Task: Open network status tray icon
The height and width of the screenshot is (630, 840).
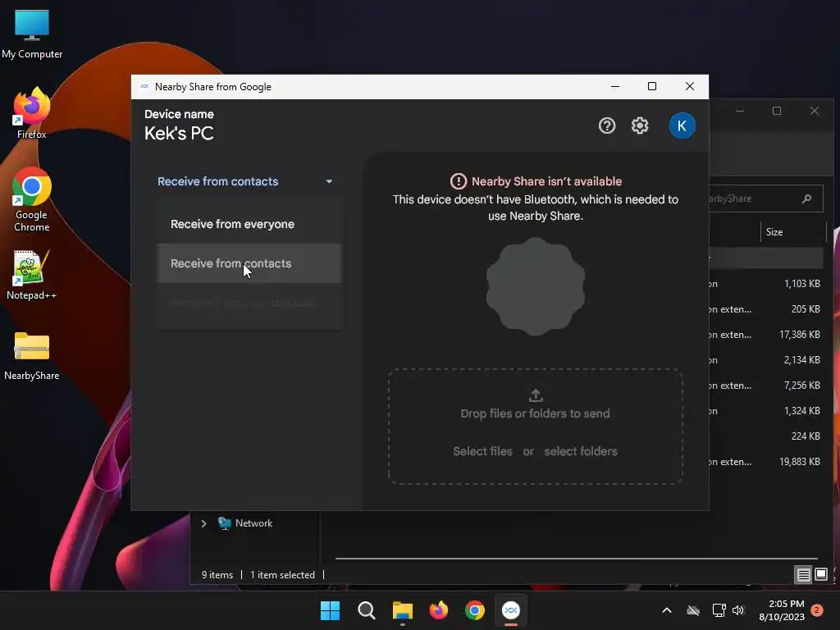Action: [x=719, y=610]
